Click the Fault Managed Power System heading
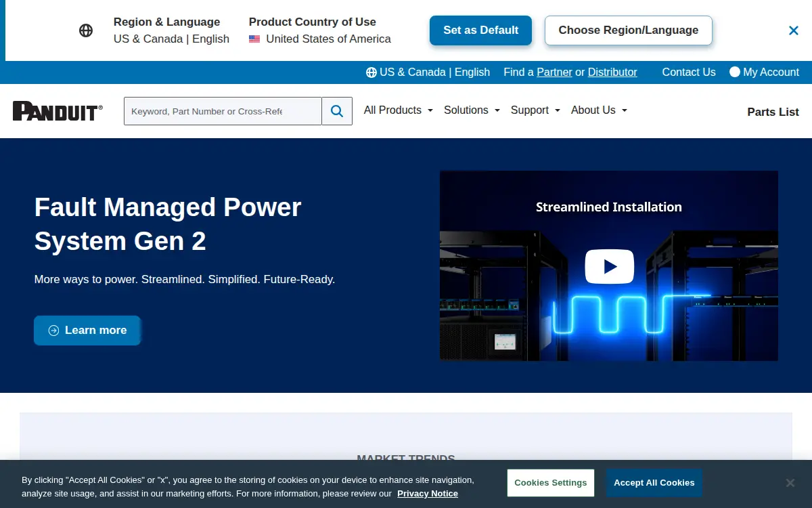Image resolution: width=812 pixels, height=508 pixels. click(168, 224)
